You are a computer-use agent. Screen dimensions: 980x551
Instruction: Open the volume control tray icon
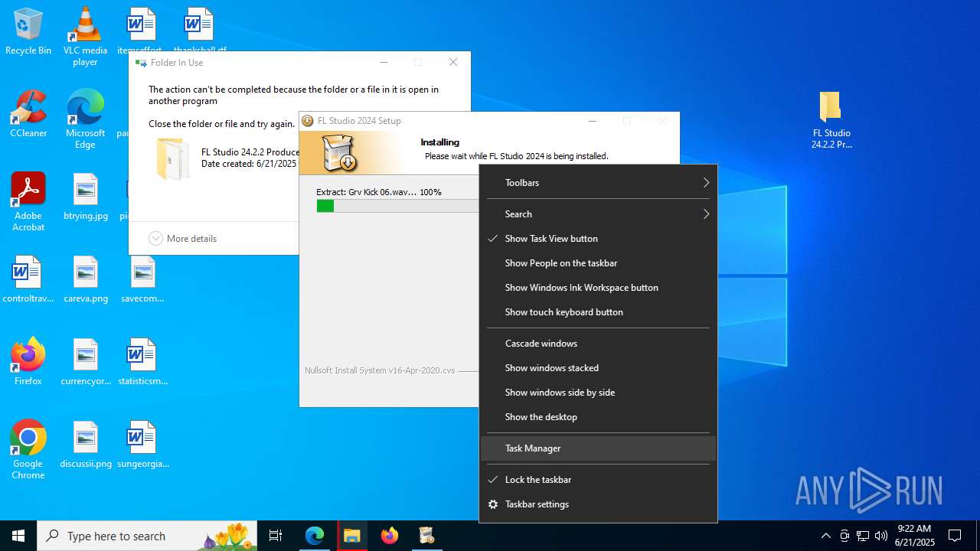point(880,536)
